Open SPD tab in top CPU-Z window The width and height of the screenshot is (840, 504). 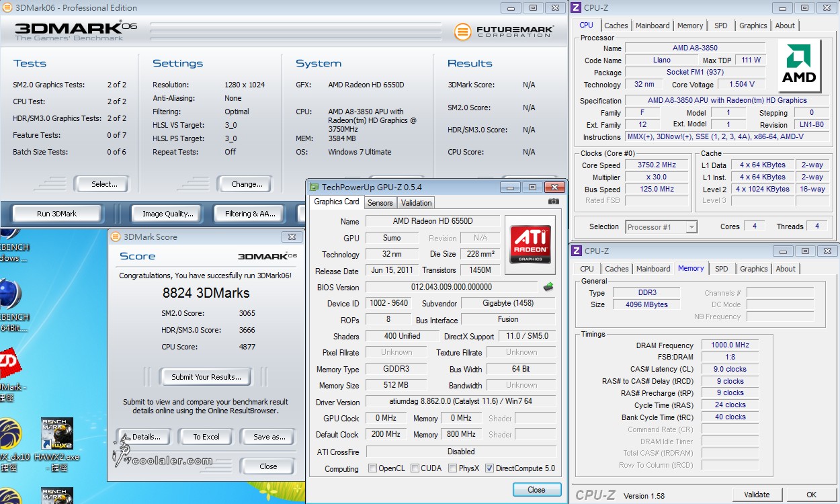coord(721,26)
